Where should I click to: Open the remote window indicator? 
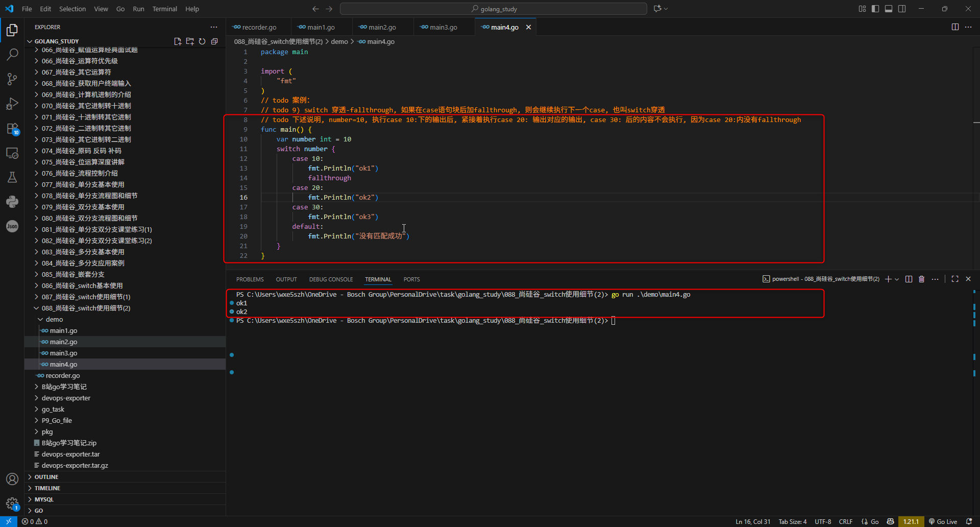pyautogui.click(x=9, y=521)
